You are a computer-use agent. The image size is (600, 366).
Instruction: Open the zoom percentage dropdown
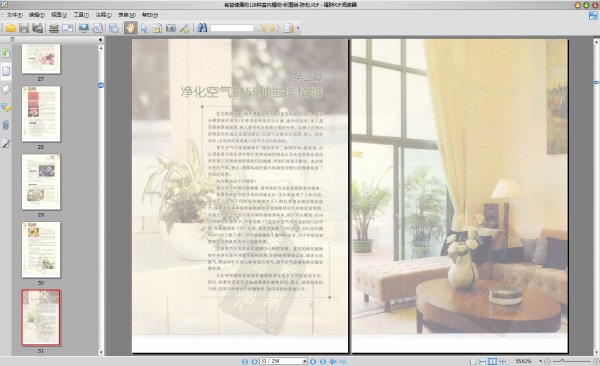coord(540,361)
